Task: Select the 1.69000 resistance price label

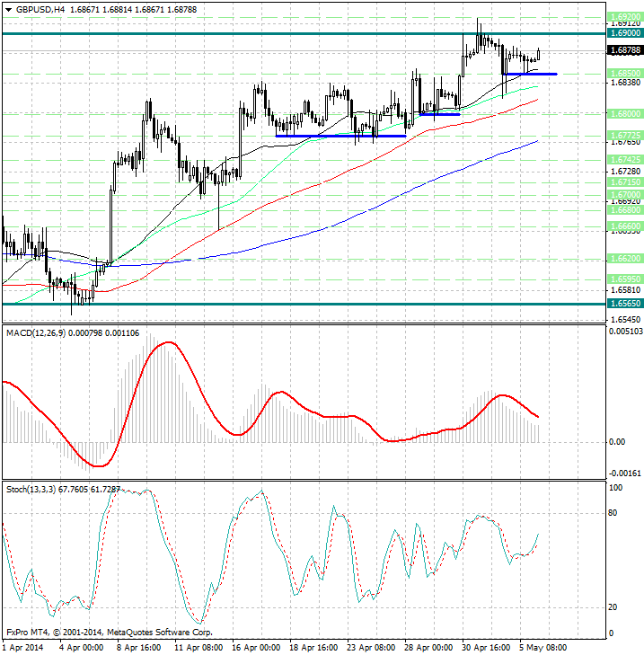Action: [623, 33]
